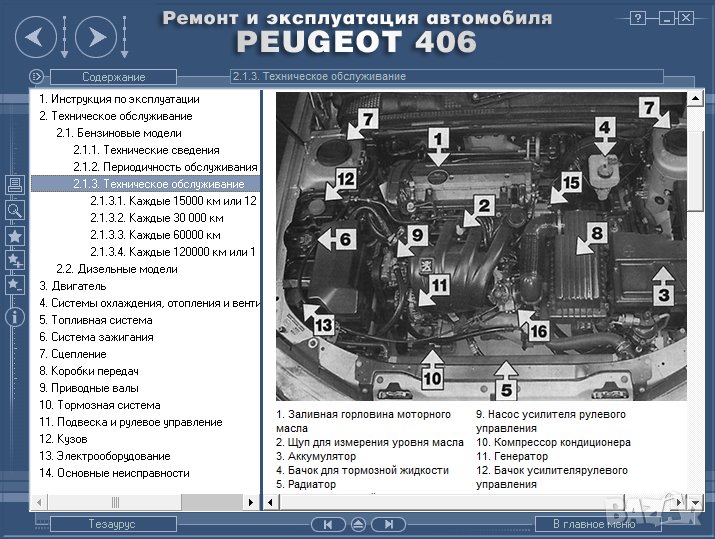
Task: Click the back navigation arrow button
Action: click(x=35, y=38)
